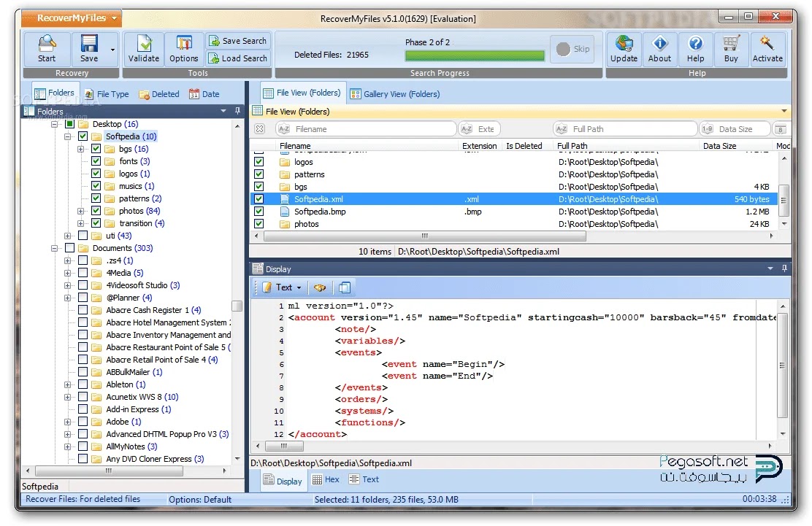The height and width of the screenshot is (526, 812).
Task: Open the Folders panel dropdown arrow
Action: (x=223, y=111)
